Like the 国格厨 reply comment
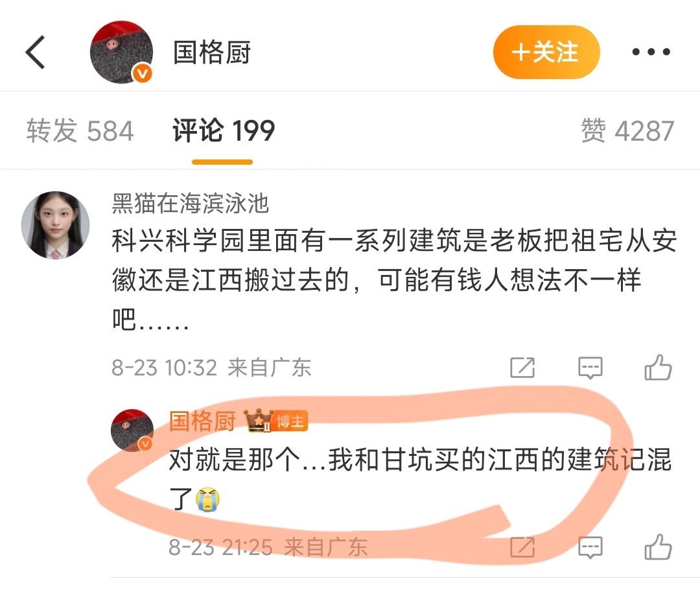Image resolution: width=700 pixels, height=592 pixels. click(658, 547)
